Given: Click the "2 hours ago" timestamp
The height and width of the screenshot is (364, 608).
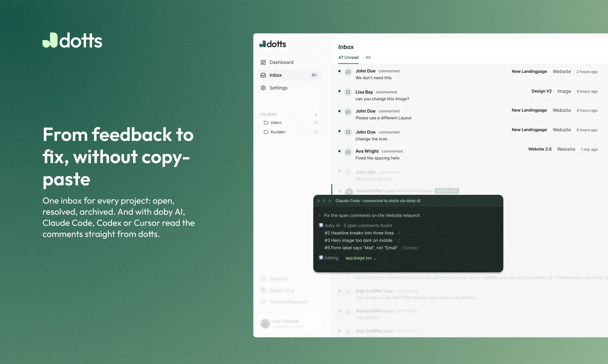Looking at the screenshot, I should click(587, 72).
